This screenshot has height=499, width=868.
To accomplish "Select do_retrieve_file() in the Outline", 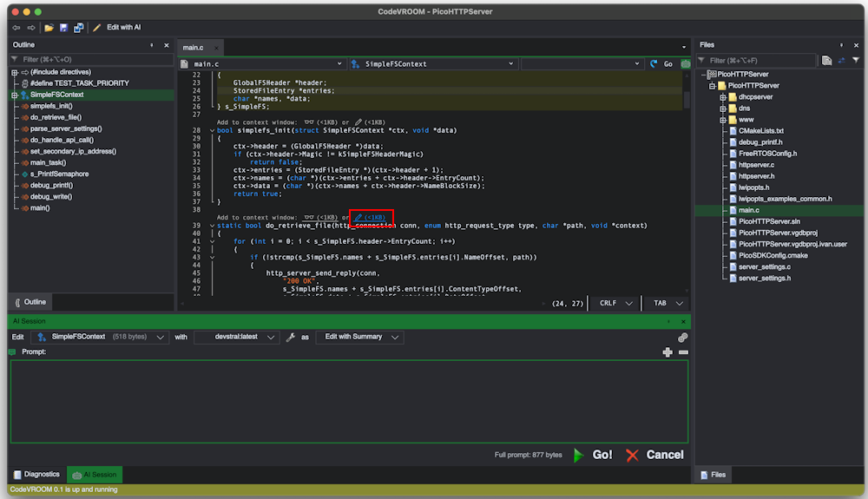I will point(56,117).
